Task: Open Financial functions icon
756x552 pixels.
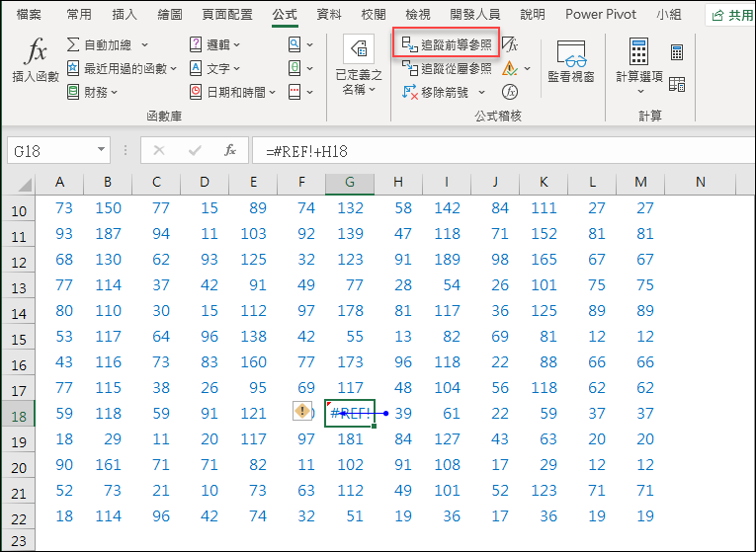Action: click(73, 92)
